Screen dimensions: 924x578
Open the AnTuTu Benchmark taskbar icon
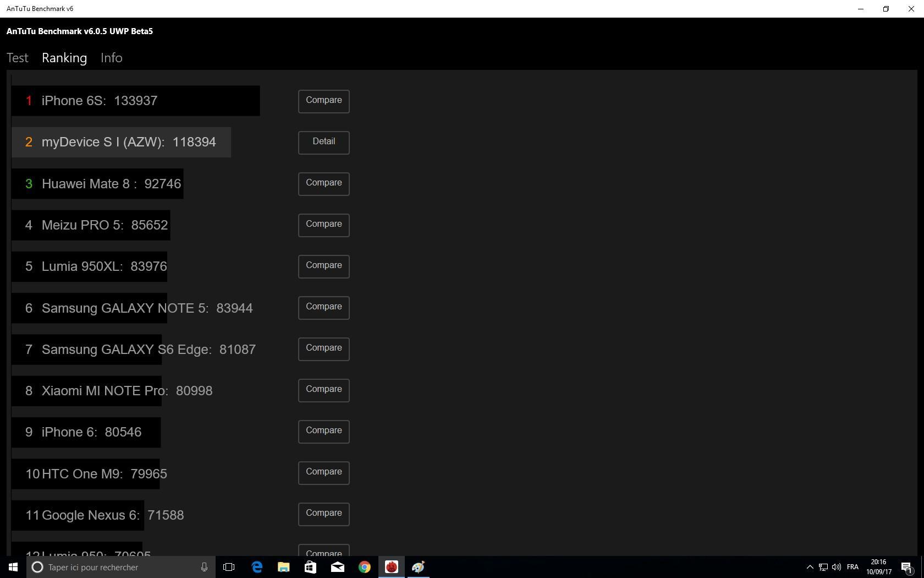click(391, 567)
